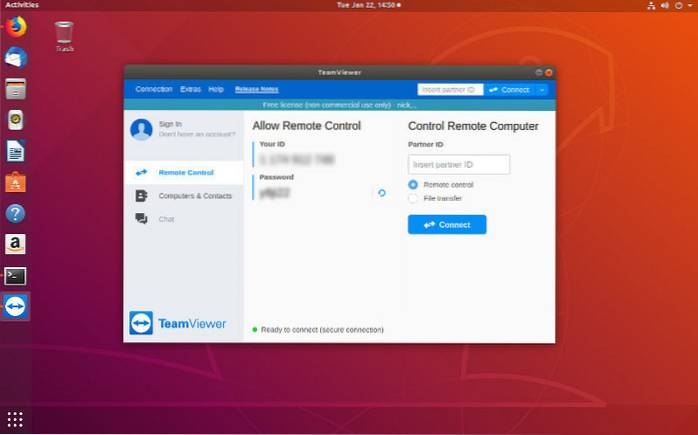Image resolution: width=698 pixels, height=435 pixels.
Task: Click the Partner ID input field
Action: [x=459, y=165]
